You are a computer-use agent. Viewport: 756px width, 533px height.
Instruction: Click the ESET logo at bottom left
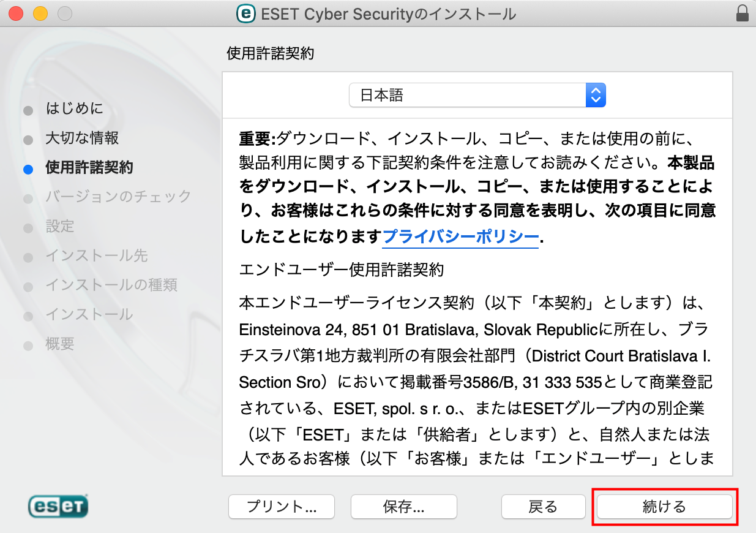(x=58, y=506)
